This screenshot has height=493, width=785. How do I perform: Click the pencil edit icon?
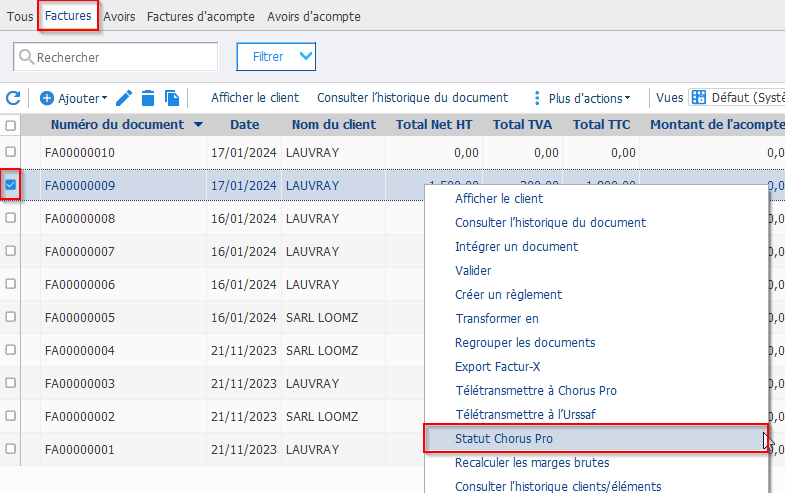tap(124, 98)
